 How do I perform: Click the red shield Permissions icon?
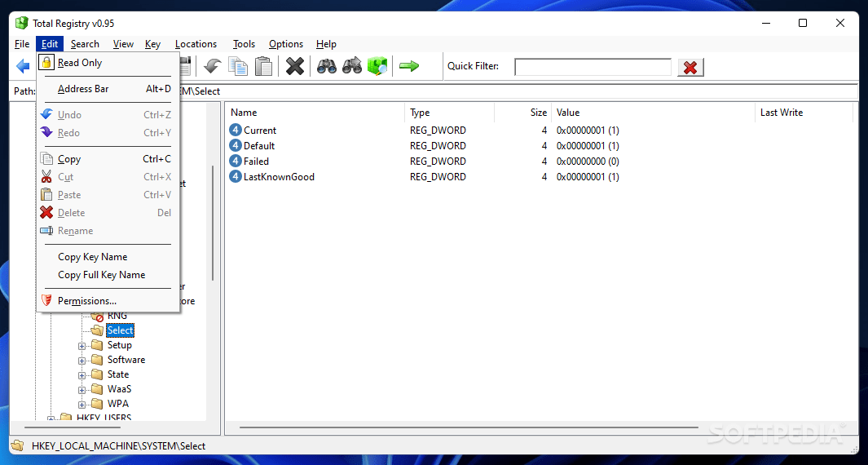47,301
